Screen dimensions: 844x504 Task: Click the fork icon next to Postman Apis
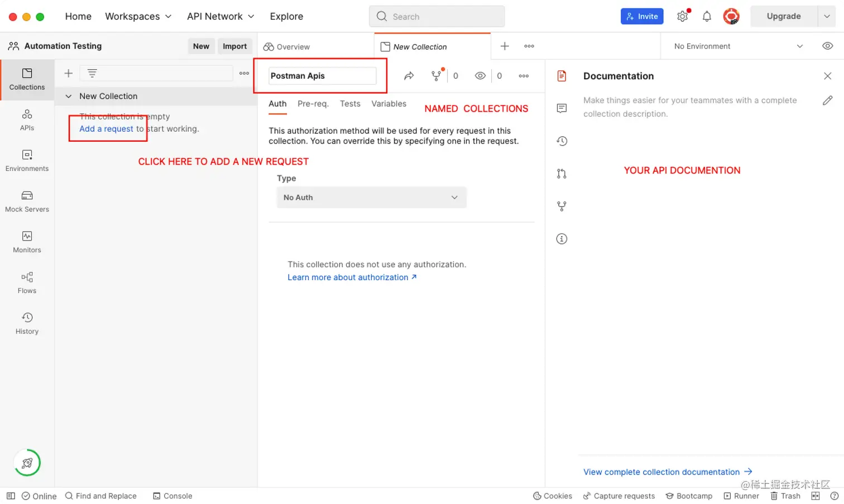[437, 76]
